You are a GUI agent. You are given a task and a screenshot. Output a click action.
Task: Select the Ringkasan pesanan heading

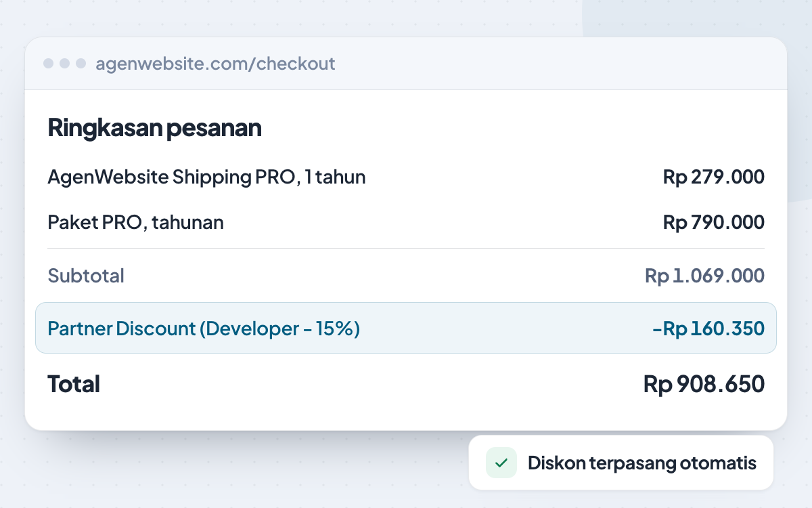pos(154,127)
